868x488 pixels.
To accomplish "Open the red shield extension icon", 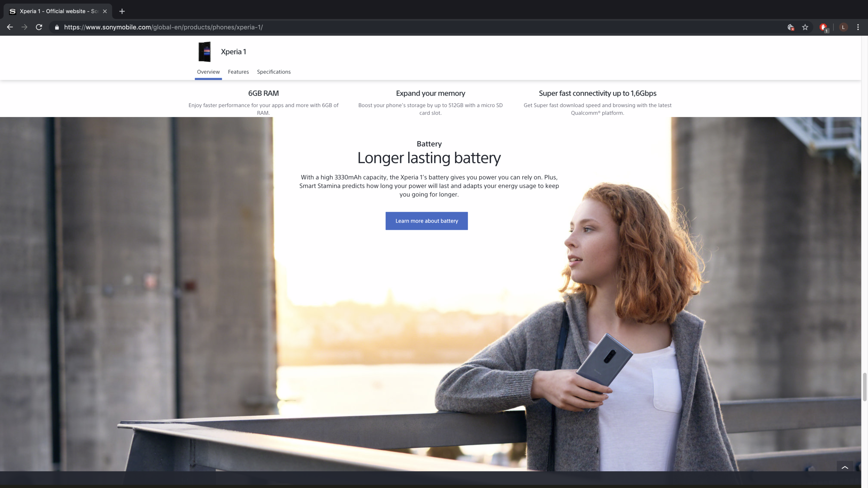I will tap(823, 27).
